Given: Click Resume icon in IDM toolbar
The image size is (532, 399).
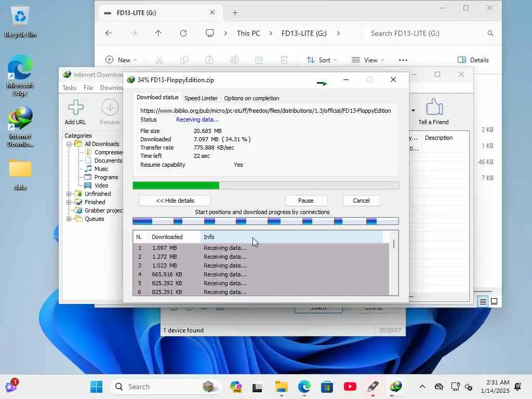Looking at the screenshot, I should [x=110, y=108].
